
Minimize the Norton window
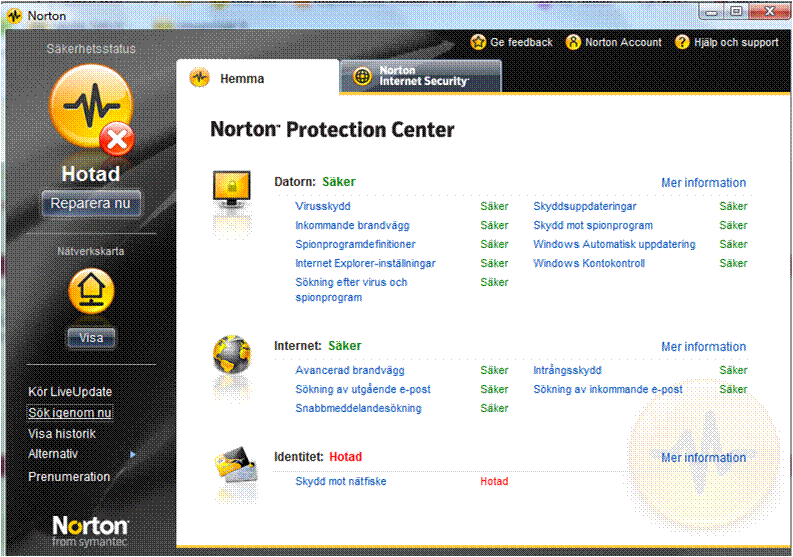pos(712,11)
